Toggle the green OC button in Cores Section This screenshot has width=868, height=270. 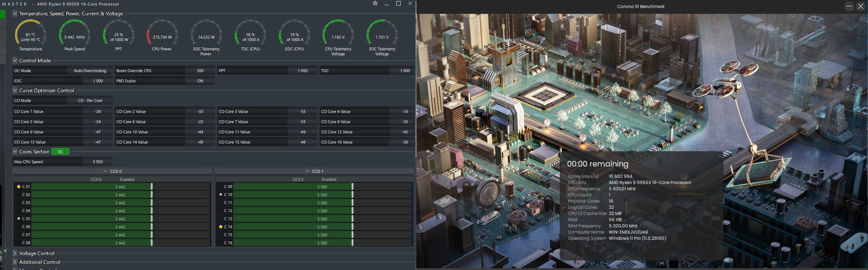point(60,152)
